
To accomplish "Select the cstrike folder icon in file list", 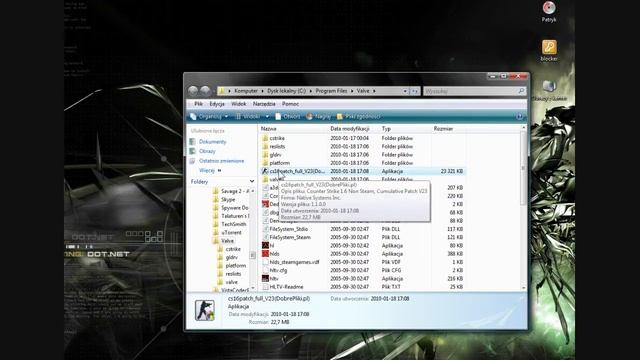I will 265,138.
